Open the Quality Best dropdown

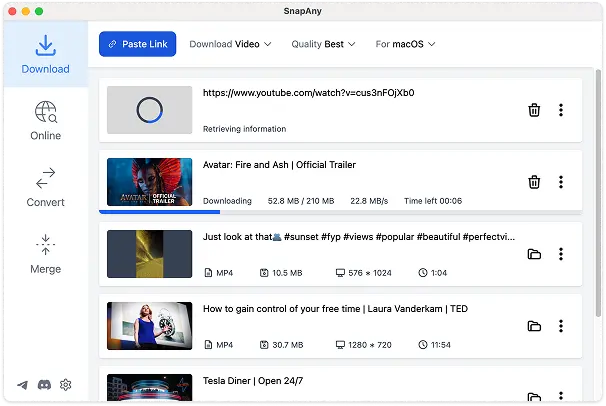click(323, 44)
